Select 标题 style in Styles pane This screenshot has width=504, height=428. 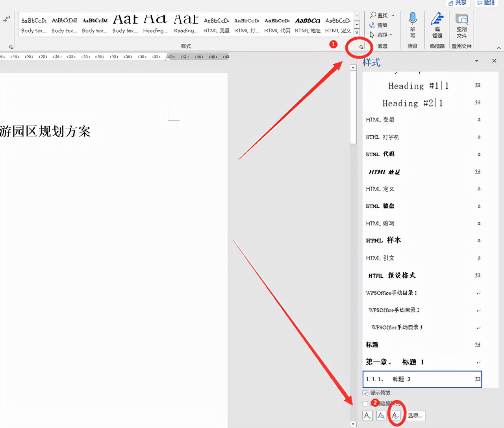[x=422, y=345]
